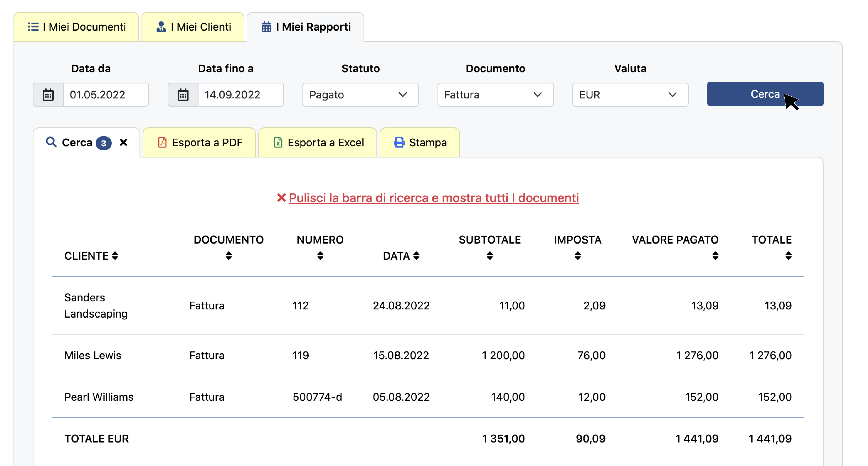
Task: Open the Esporta a PDF tab
Action: coord(199,143)
